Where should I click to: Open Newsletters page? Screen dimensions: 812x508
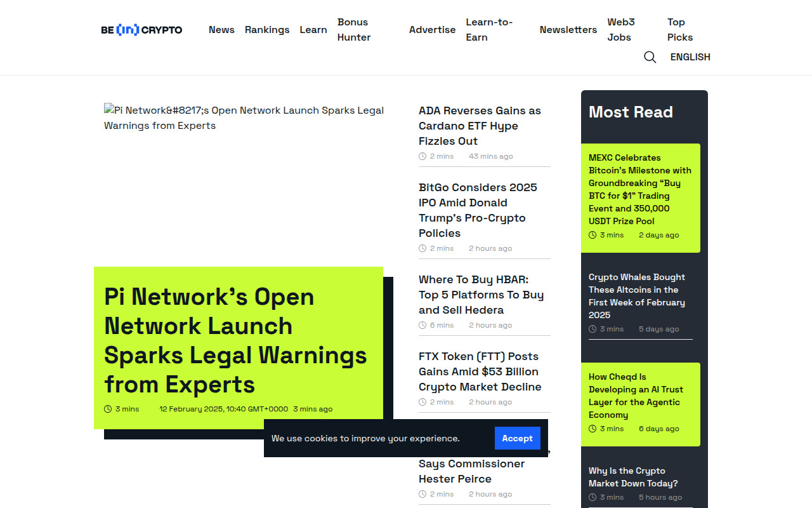[568, 30]
